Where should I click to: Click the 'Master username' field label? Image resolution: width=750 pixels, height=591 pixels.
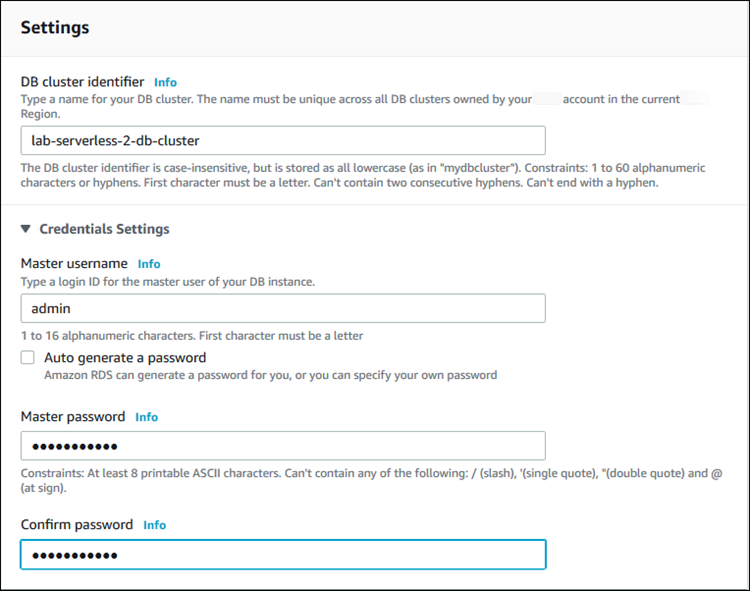74,264
